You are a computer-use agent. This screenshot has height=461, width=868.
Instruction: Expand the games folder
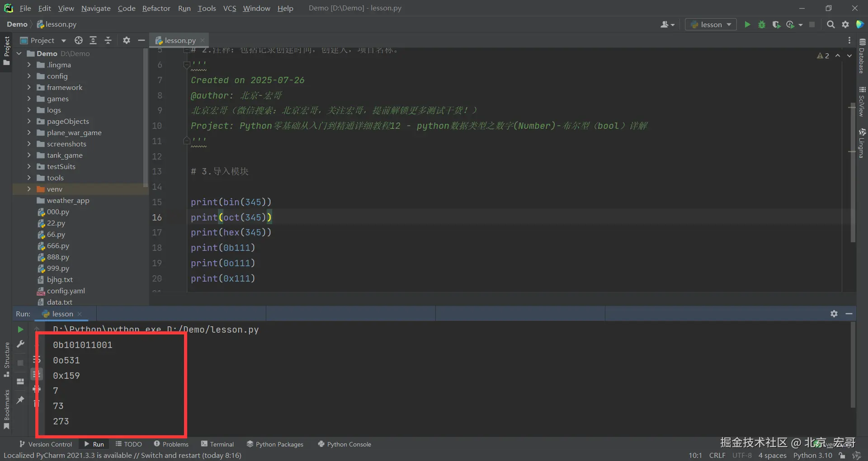[29, 99]
